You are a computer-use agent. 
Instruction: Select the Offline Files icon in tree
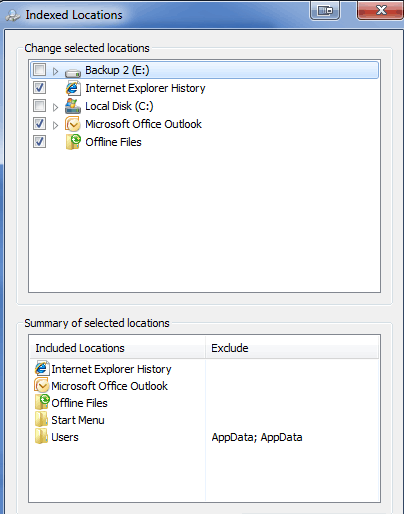(x=73, y=142)
